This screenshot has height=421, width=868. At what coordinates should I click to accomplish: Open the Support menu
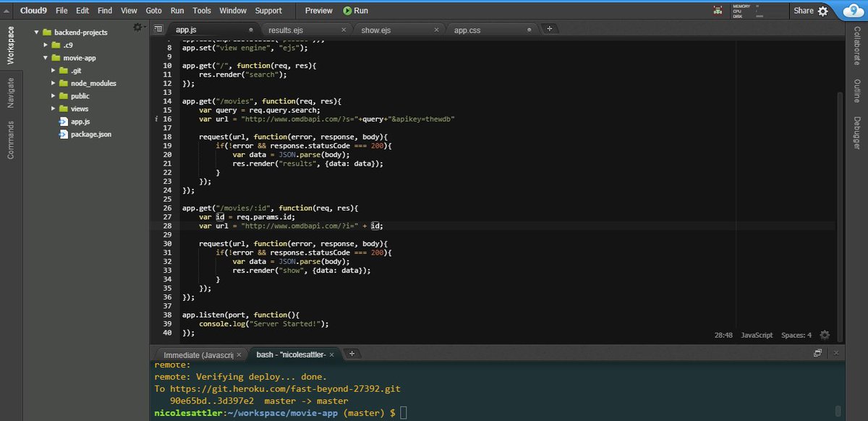(268, 11)
